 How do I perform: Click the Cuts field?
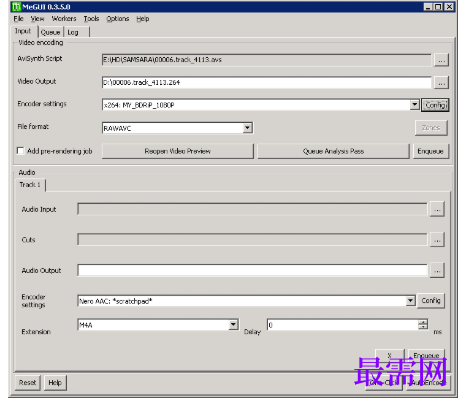[252, 240]
